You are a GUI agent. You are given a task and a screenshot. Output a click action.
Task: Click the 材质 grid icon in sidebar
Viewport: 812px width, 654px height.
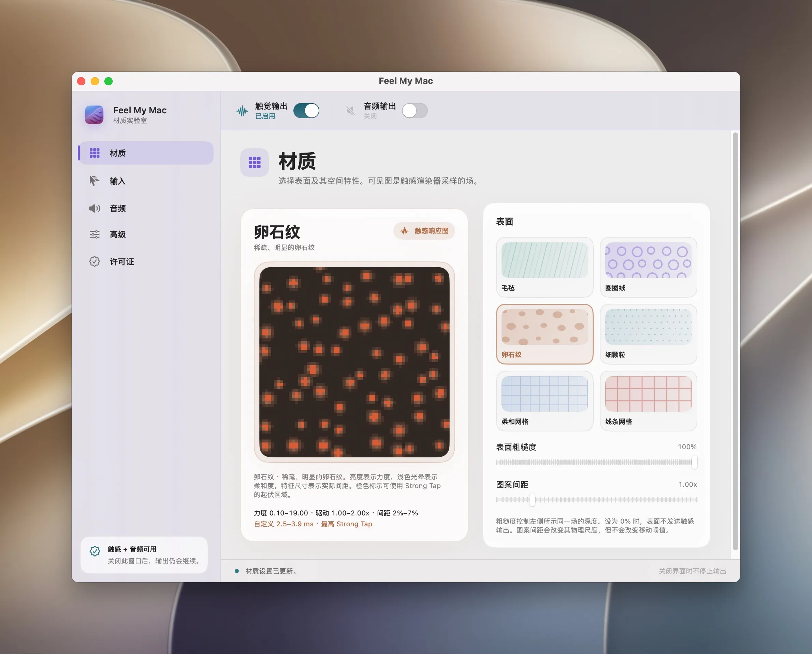[95, 153]
